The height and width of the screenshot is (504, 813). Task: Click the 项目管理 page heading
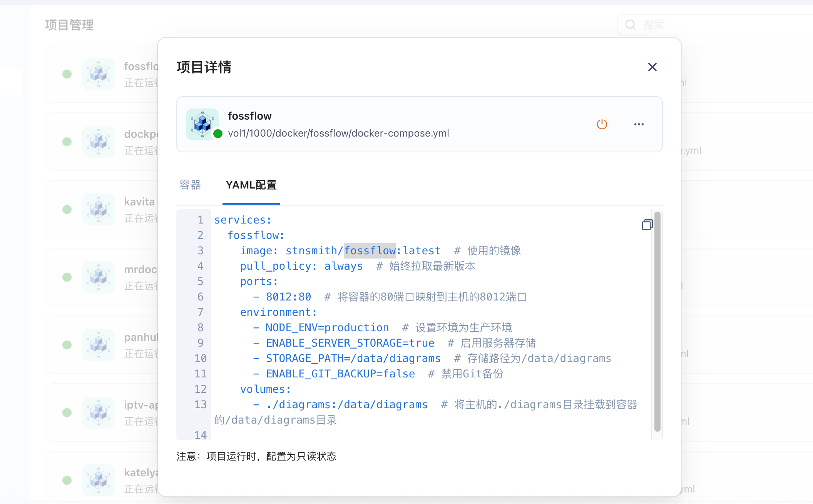tap(69, 25)
